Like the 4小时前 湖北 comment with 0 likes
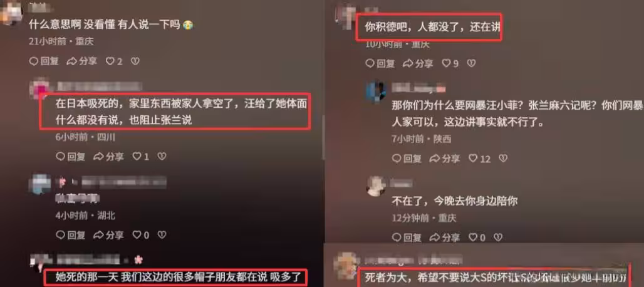644x287 pixels. coord(140,235)
